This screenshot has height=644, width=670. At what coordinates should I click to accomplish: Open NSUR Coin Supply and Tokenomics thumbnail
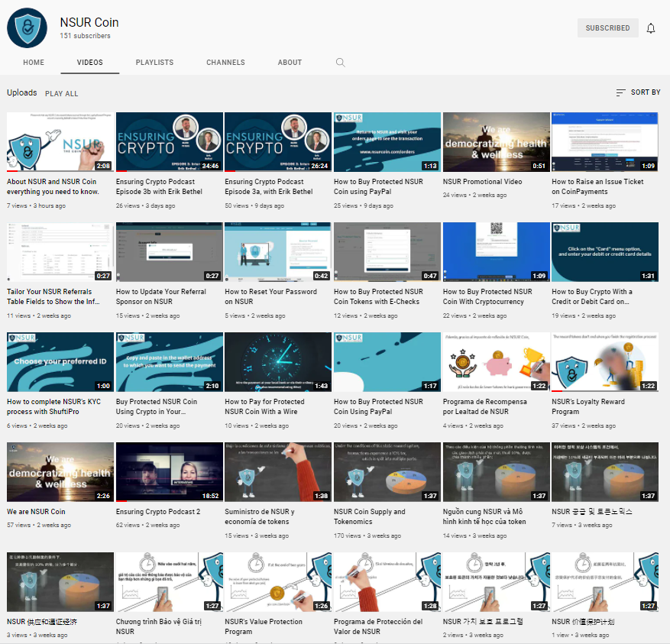tap(387, 472)
